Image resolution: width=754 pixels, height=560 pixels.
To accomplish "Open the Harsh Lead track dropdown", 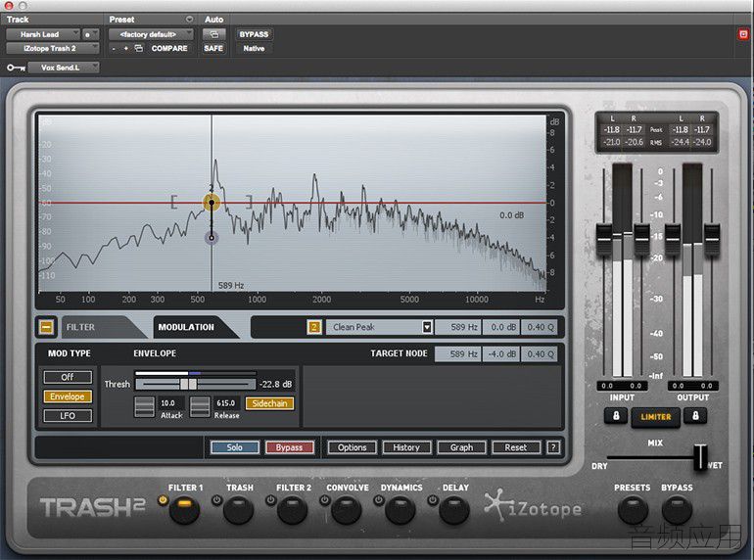I will (42, 34).
